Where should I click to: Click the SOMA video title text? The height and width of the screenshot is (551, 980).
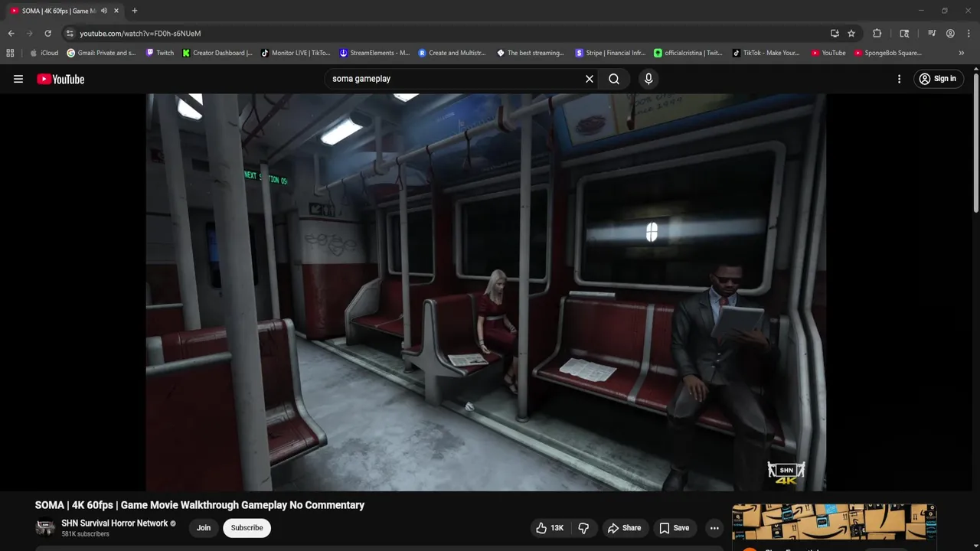(200, 505)
